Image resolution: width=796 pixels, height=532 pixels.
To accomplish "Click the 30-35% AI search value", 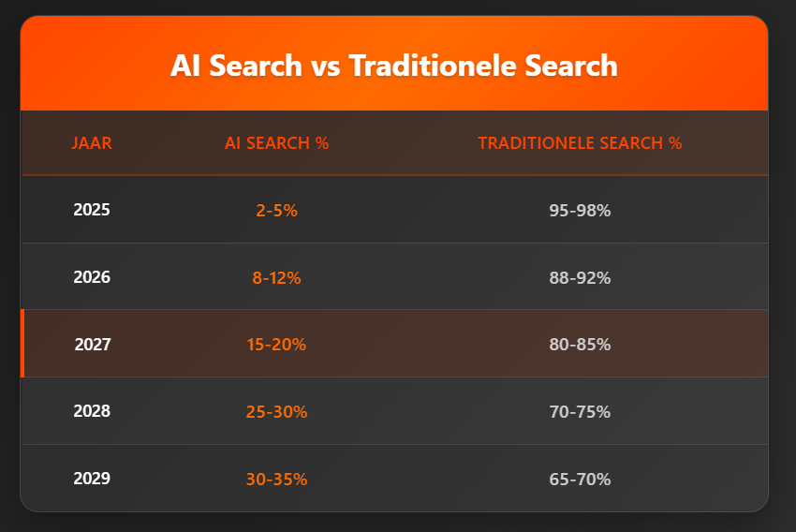I will [276, 479].
